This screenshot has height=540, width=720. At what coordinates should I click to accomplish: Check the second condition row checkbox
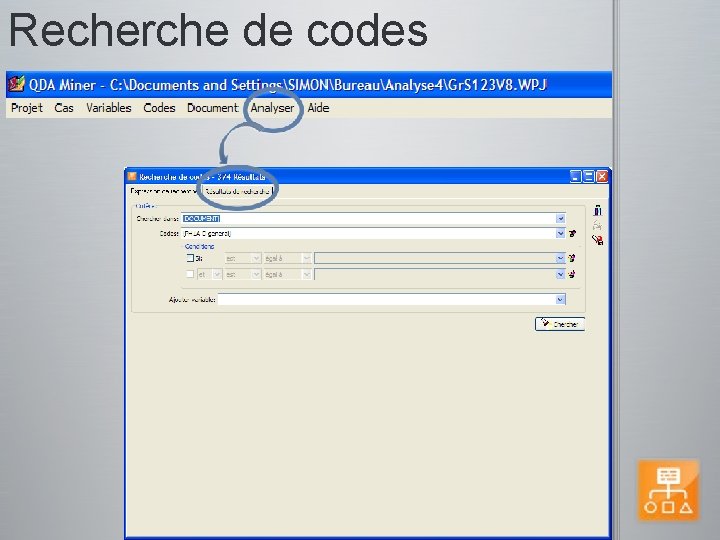click(190, 274)
